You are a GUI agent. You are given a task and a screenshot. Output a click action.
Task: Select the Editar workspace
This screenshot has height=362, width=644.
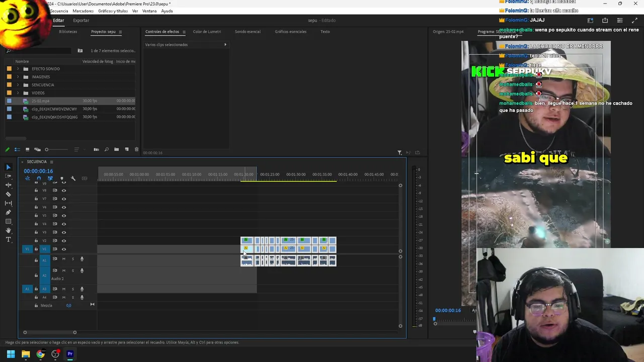click(x=58, y=21)
